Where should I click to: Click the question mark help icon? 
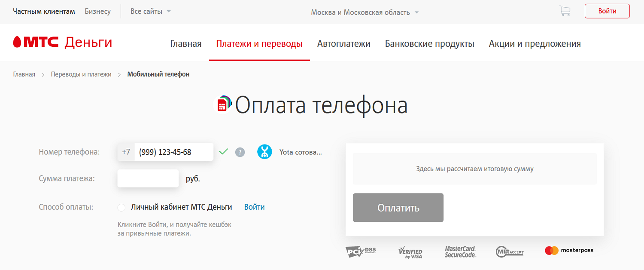(240, 152)
